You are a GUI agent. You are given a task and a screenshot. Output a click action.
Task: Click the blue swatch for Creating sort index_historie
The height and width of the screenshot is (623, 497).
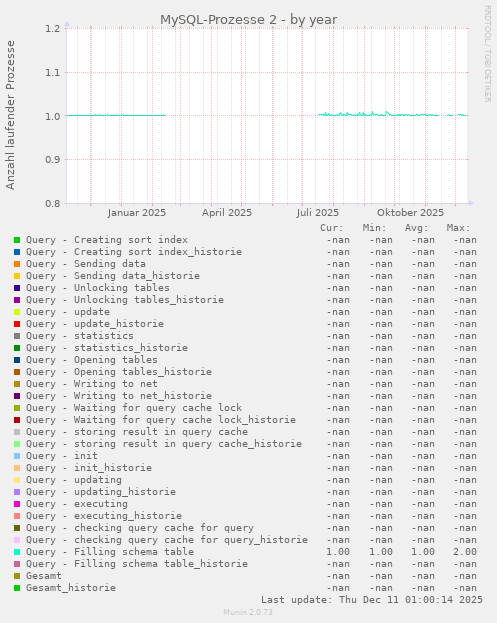pos(17,252)
